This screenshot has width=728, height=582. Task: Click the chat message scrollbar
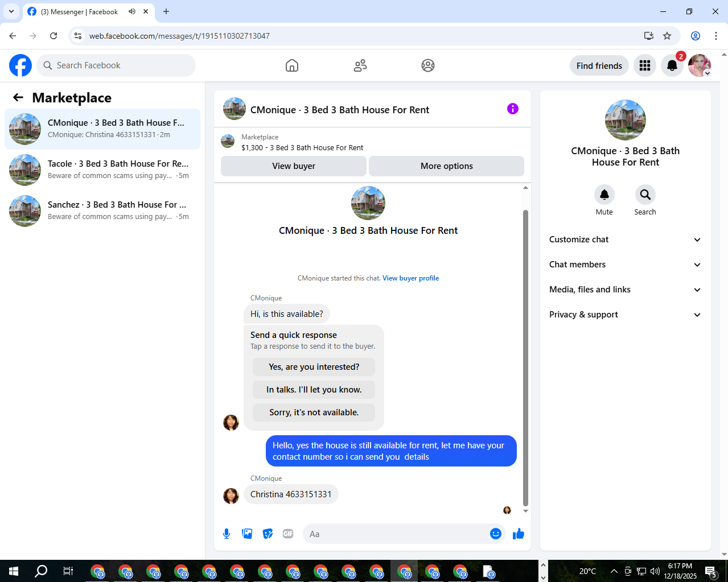pos(525,358)
